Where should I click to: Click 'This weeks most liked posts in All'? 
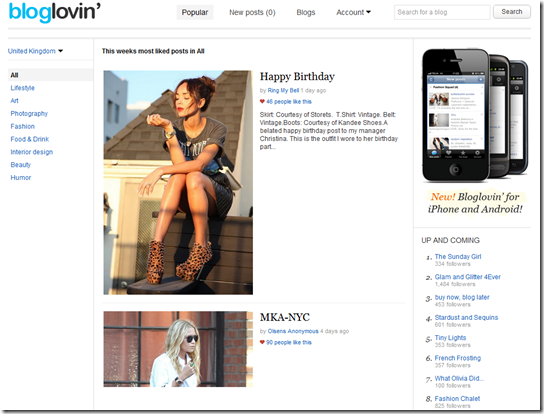pos(153,51)
